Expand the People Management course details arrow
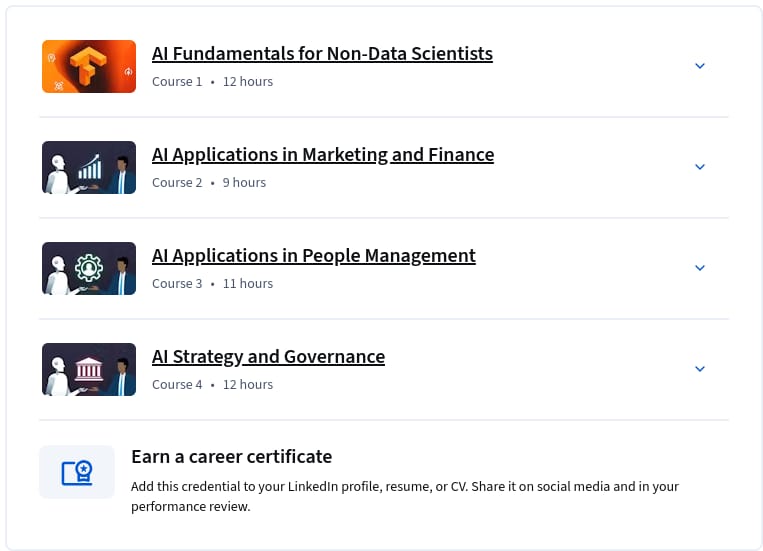Image resolution: width=763 pixels, height=551 pixels. tap(700, 268)
